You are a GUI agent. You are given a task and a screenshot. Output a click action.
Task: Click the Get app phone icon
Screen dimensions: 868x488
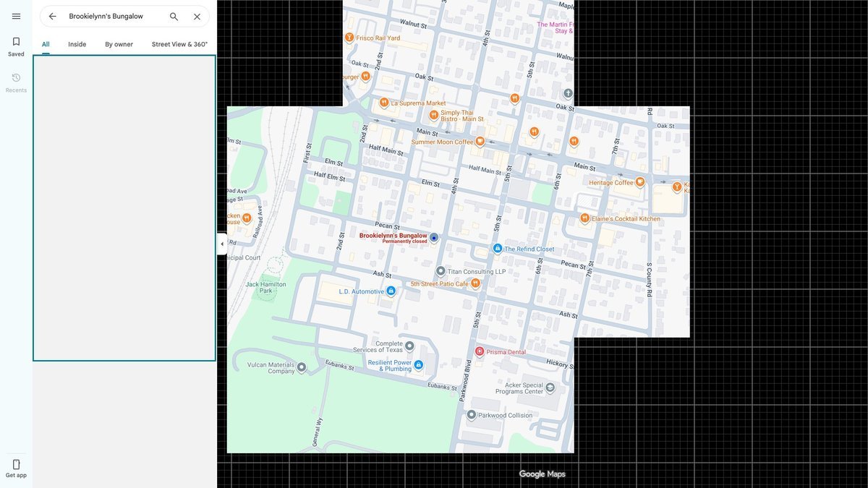tap(16, 464)
